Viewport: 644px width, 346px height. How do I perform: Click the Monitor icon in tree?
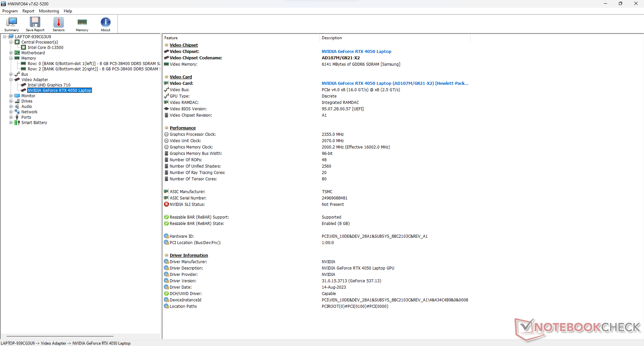coord(17,96)
